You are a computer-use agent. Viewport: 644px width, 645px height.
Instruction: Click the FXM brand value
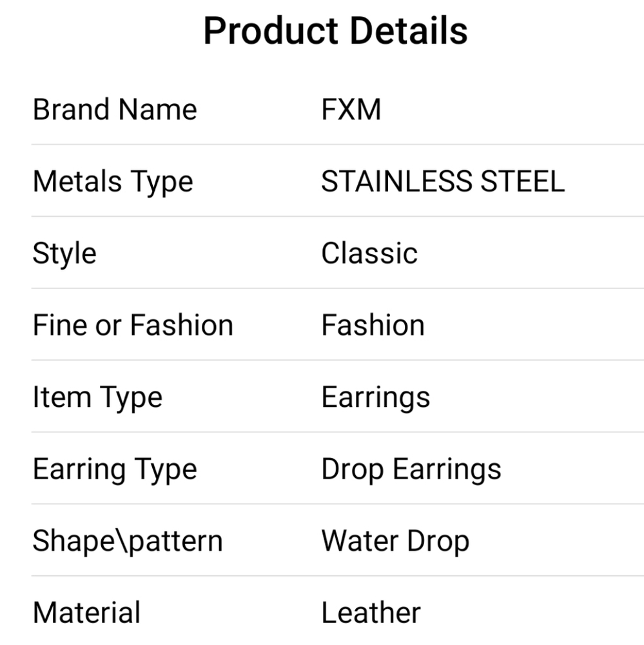[351, 110]
